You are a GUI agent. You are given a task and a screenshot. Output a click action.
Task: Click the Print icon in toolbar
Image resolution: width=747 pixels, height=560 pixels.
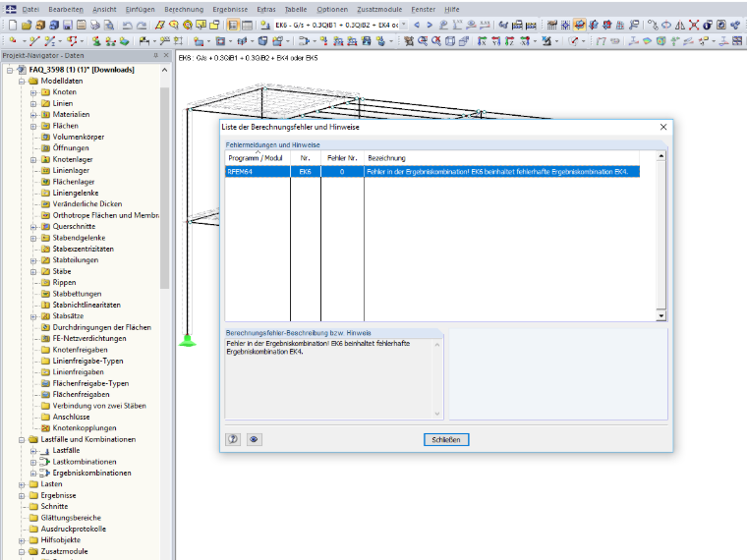[x=94, y=25]
